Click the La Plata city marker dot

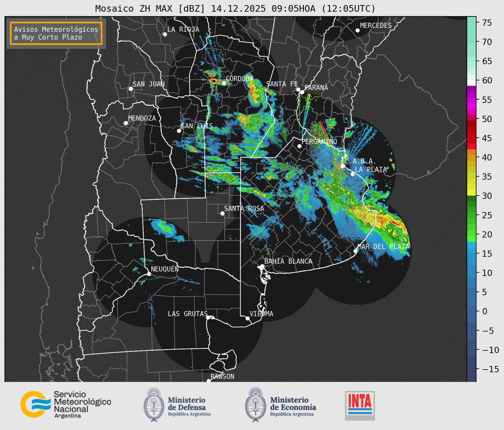pos(353,174)
